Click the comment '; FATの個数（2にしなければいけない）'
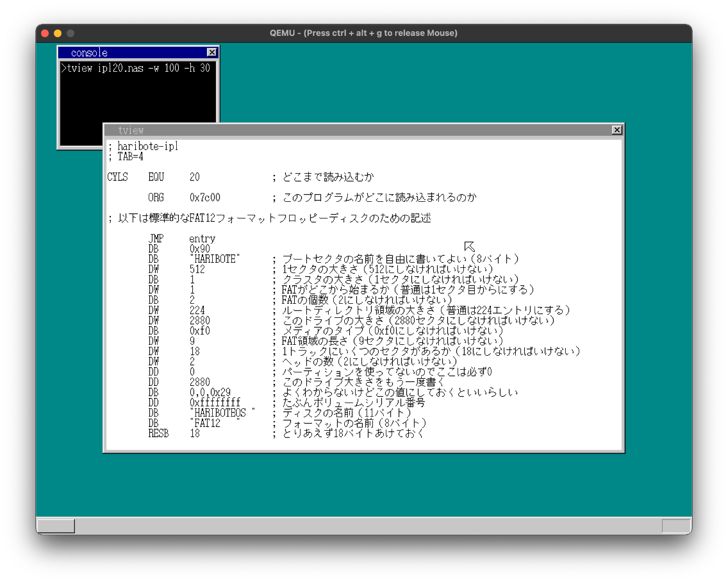Image resolution: width=728 pixels, height=582 pixels. tap(363, 300)
